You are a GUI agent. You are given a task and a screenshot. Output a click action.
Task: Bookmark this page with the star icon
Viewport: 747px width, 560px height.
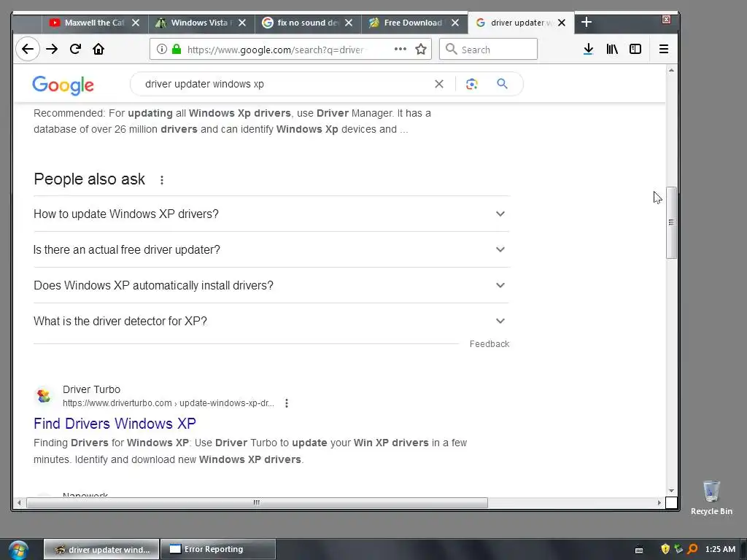tap(421, 49)
